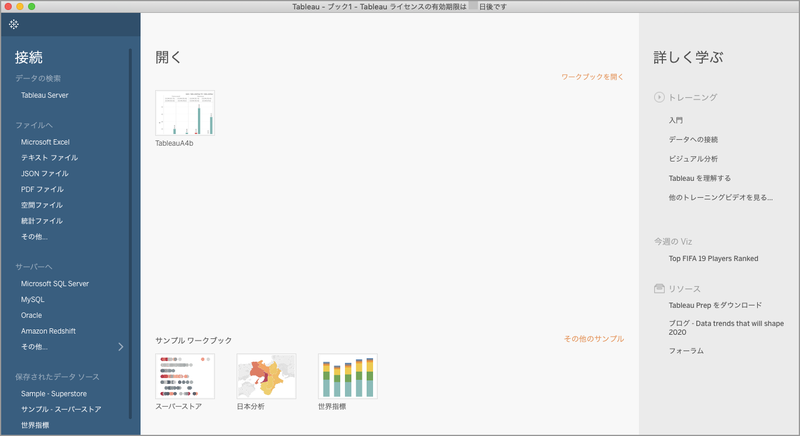
Task: Open TableauA4b workbook thumbnail
Action: [x=185, y=113]
